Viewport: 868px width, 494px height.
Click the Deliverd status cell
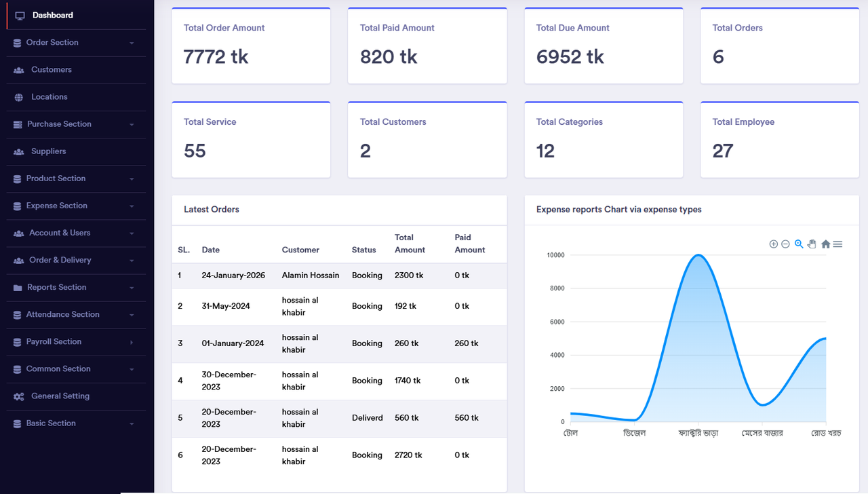point(368,418)
